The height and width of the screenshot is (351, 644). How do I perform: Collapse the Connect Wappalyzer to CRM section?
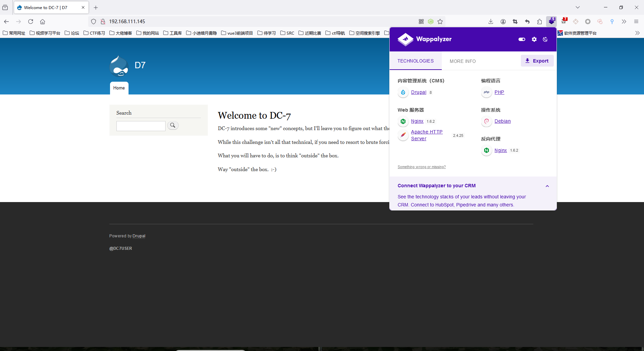547,186
